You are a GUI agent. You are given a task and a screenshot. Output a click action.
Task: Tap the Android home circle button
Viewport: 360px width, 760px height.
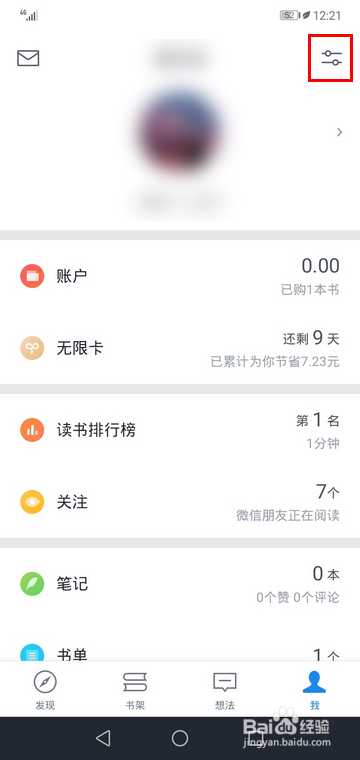click(180, 738)
